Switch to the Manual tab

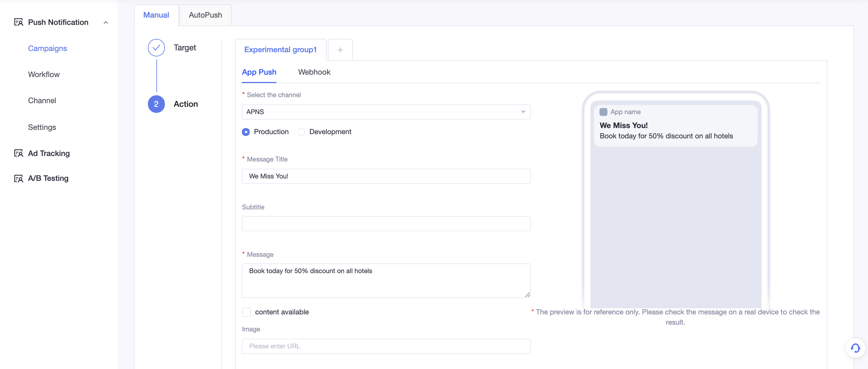tap(156, 15)
